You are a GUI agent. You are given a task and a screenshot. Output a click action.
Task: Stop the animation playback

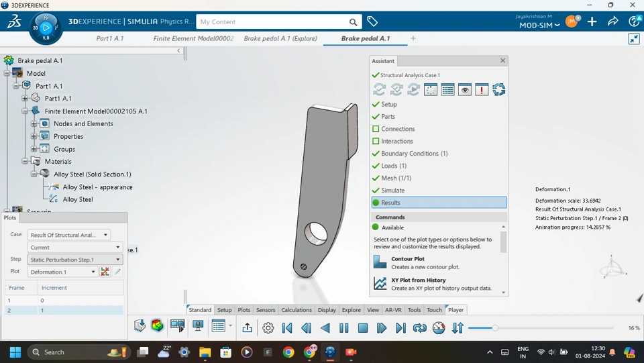(363, 328)
